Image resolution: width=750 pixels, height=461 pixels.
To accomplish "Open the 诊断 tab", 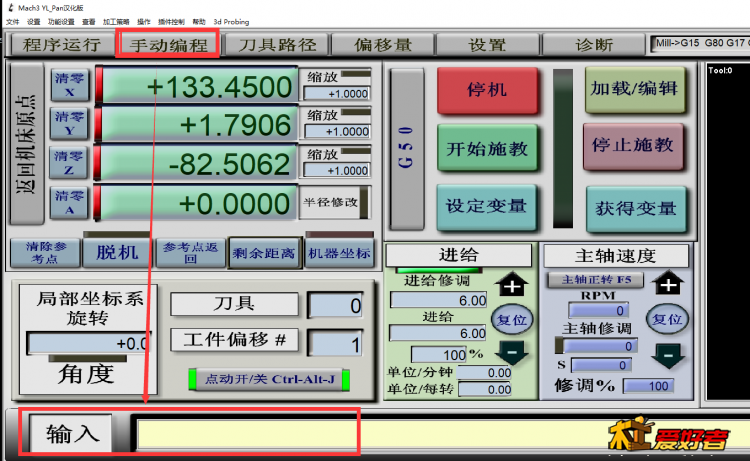I will pyautogui.click(x=594, y=45).
